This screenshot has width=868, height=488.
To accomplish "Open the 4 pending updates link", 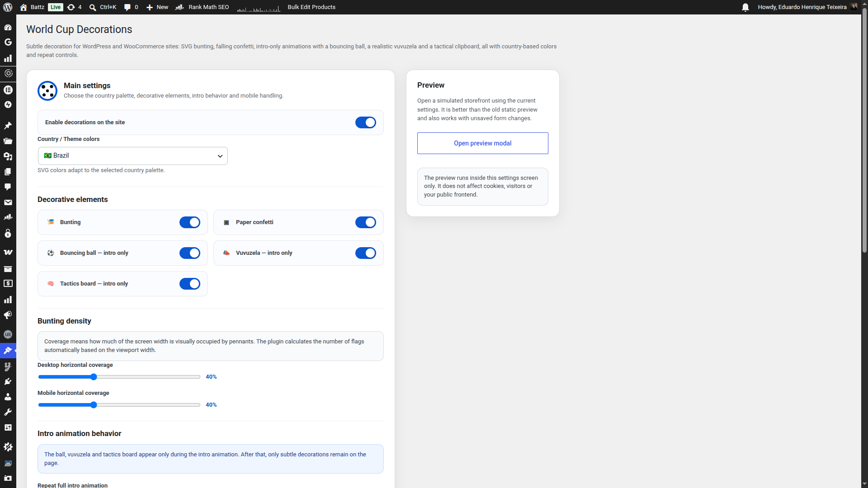I will tap(75, 7).
